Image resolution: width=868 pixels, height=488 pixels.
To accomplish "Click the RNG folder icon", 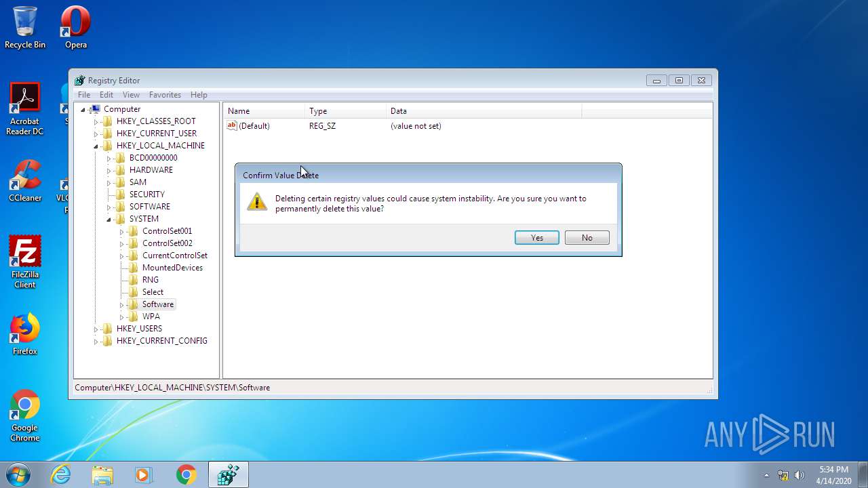I will tap(133, 280).
